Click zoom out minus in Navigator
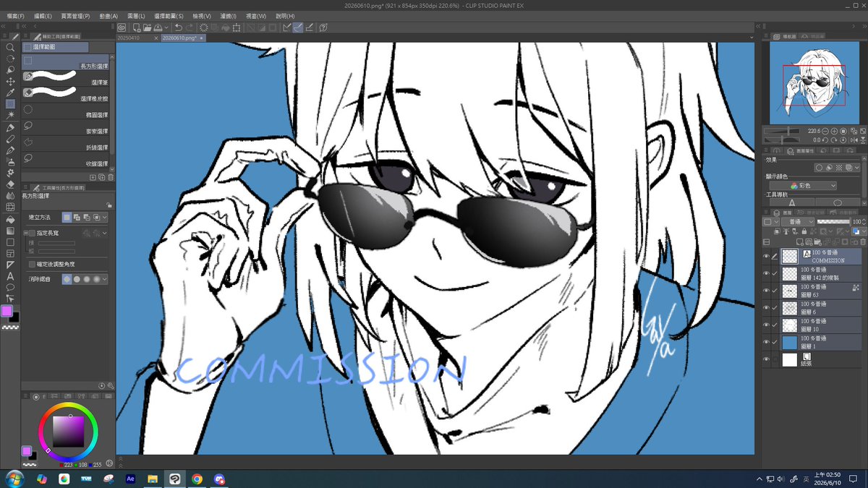 tap(825, 131)
